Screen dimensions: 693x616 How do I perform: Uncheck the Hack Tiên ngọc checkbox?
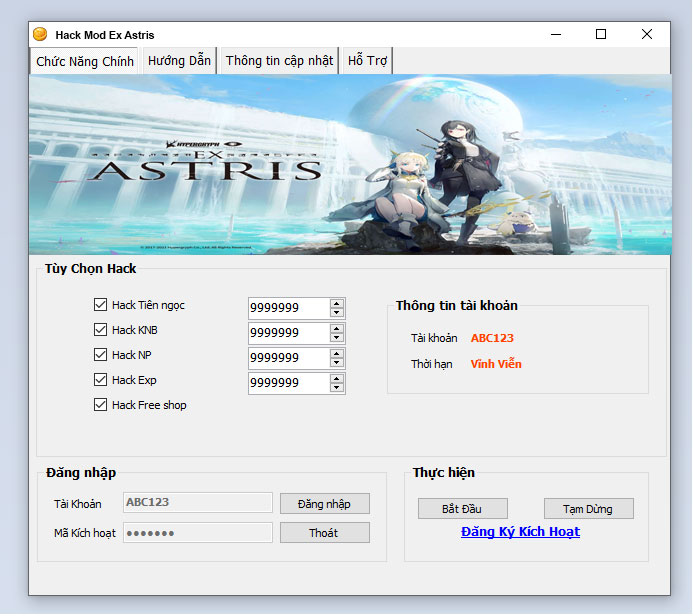click(100, 305)
